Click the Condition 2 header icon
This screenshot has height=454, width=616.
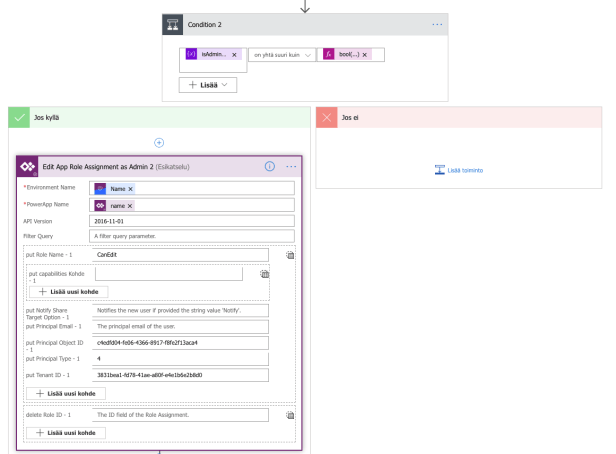click(x=175, y=24)
